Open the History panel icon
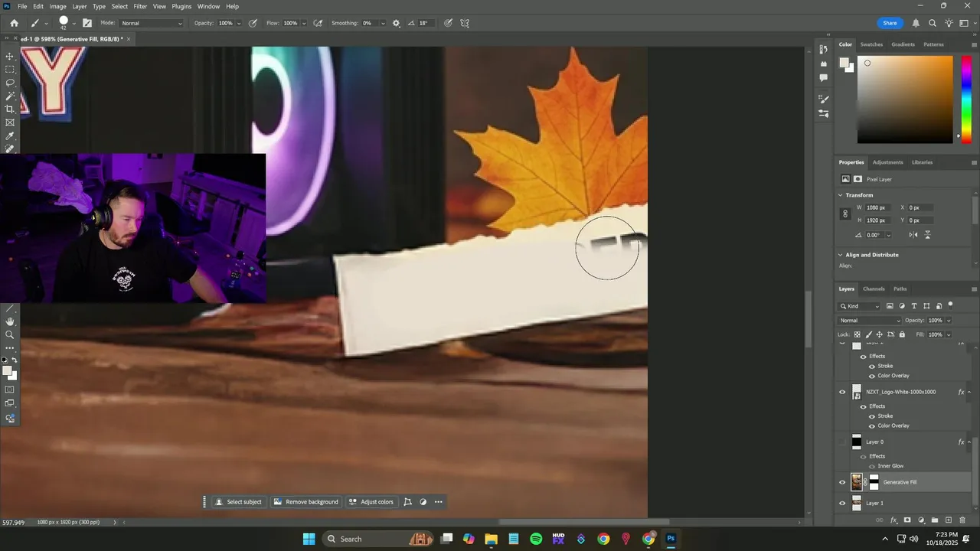Viewport: 980px width, 551px height. (x=823, y=50)
